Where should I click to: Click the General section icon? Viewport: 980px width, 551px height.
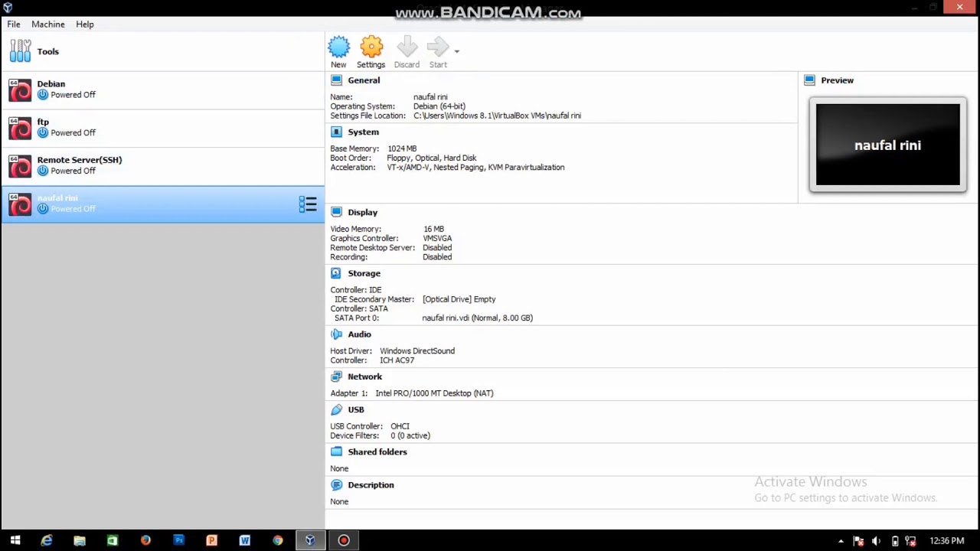pyautogui.click(x=336, y=80)
